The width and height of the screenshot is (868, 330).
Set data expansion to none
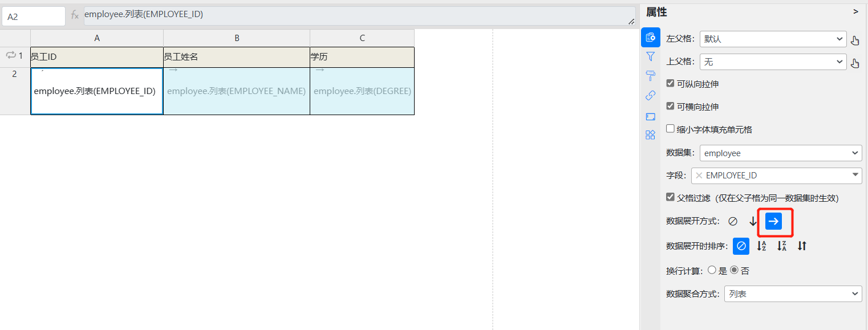[733, 221]
